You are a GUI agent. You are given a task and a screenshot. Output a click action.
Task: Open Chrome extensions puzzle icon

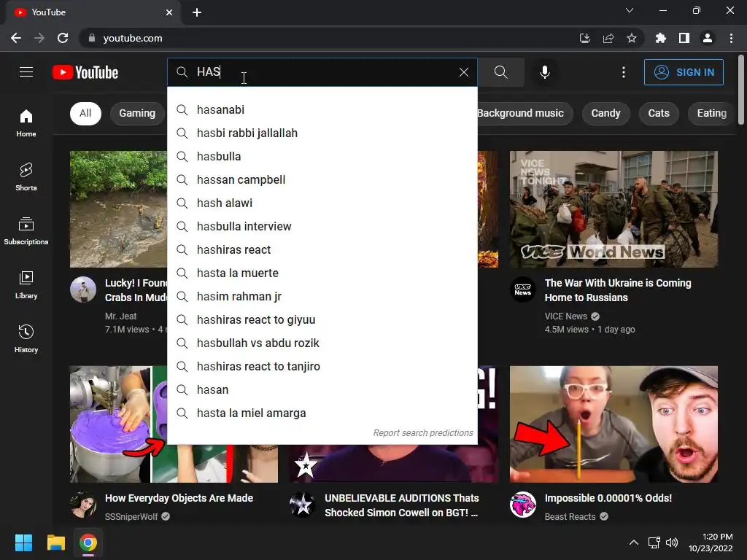[x=661, y=38]
